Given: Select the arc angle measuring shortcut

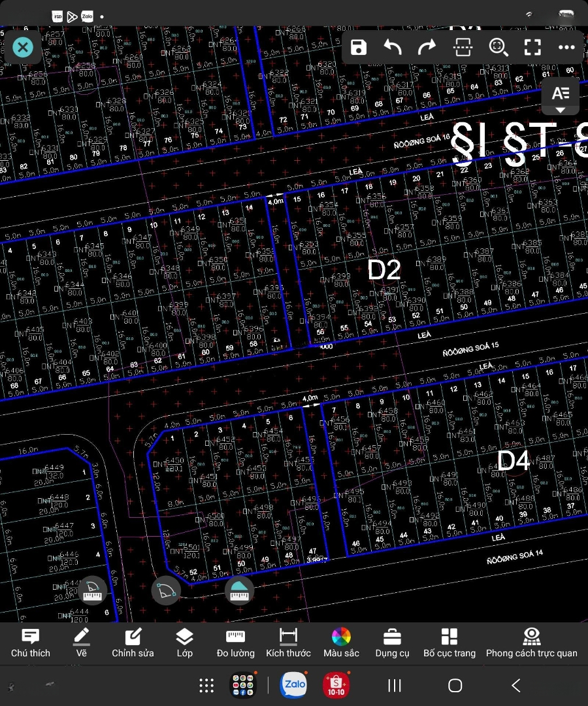Looking at the screenshot, I should coord(166,590).
